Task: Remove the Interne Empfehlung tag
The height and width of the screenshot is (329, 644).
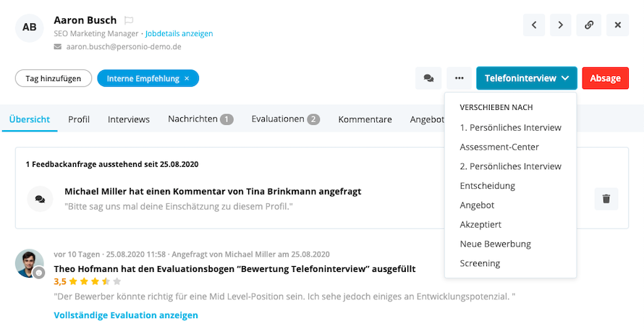Action: point(187,78)
